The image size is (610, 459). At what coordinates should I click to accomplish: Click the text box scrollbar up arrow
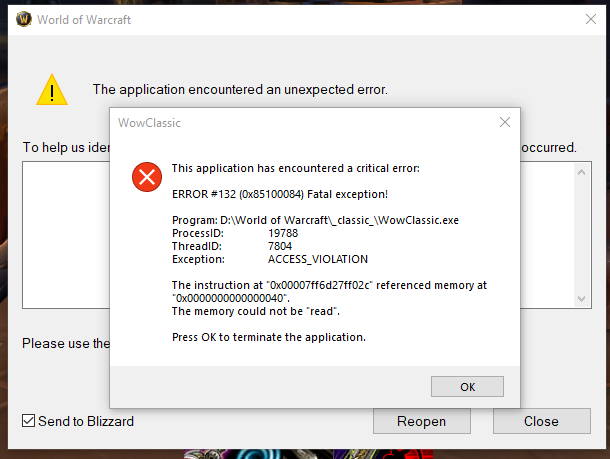click(583, 172)
